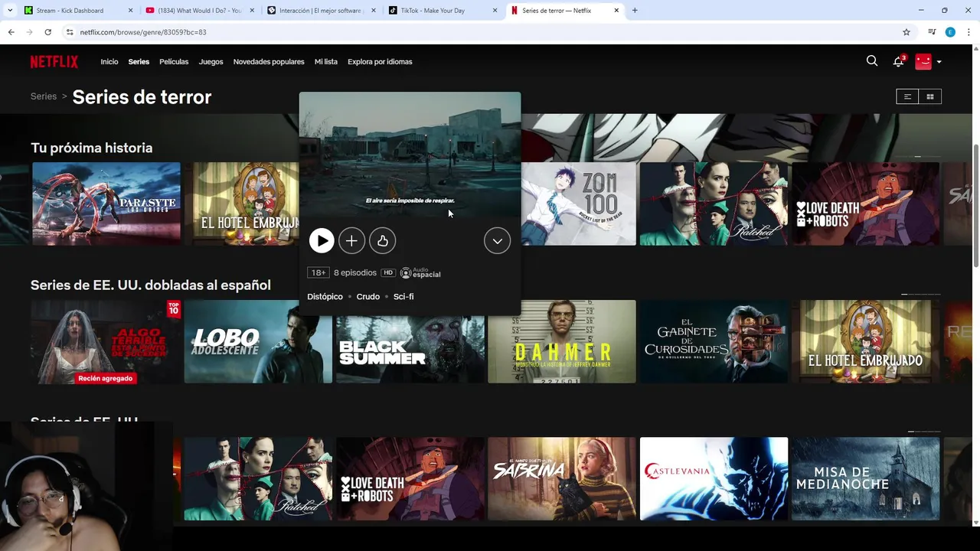Click the Recién agregado badge
The image size is (980, 551).
(106, 378)
